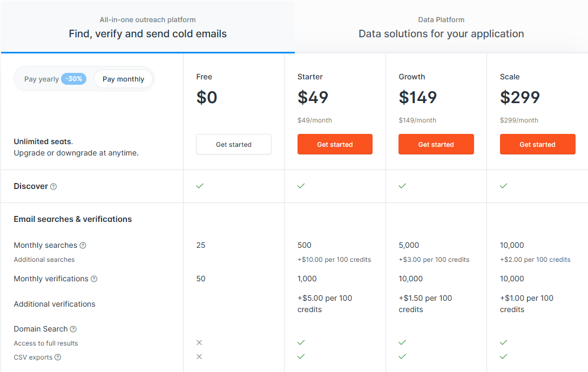Switch to the Data Platform tab

(x=441, y=26)
